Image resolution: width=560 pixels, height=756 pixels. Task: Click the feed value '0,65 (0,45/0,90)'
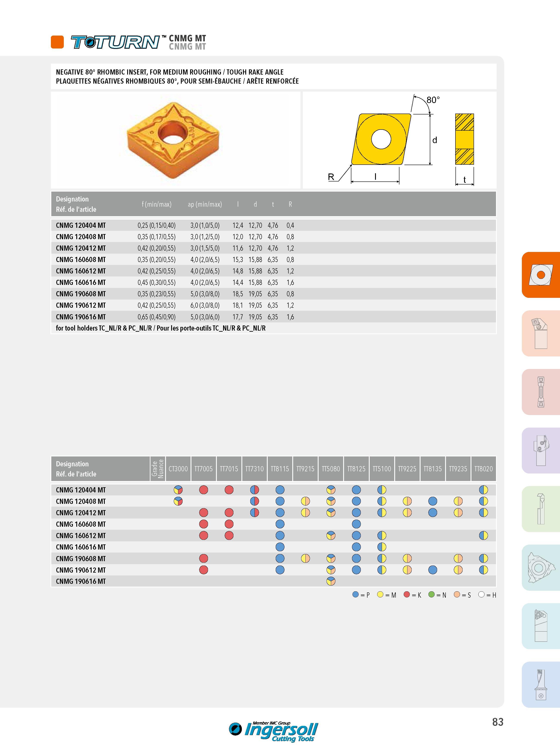pos(157,317)
